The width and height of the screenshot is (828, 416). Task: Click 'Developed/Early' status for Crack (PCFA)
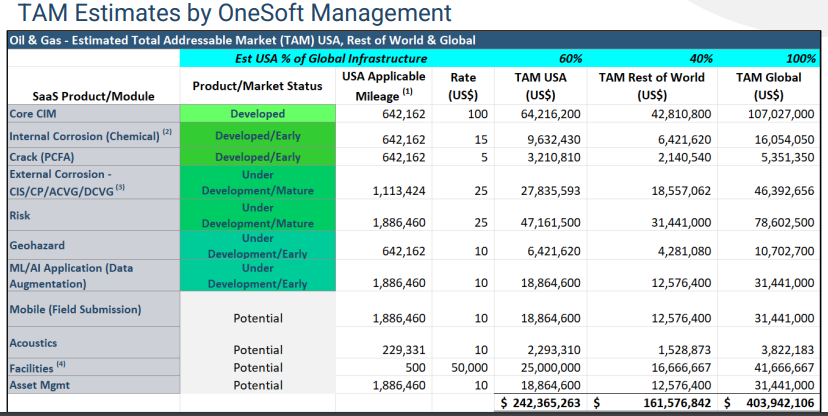(x=258, y=157)
